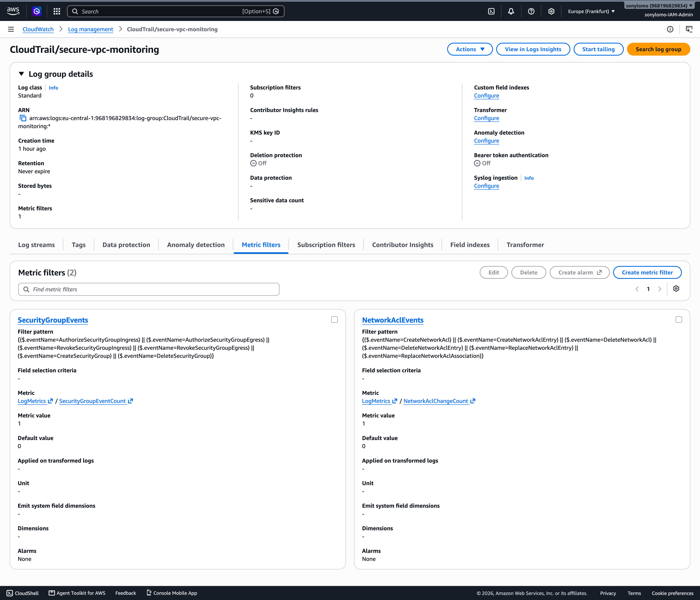Open Info link next to Log class

pyautogui.click(x=53, y=88)
